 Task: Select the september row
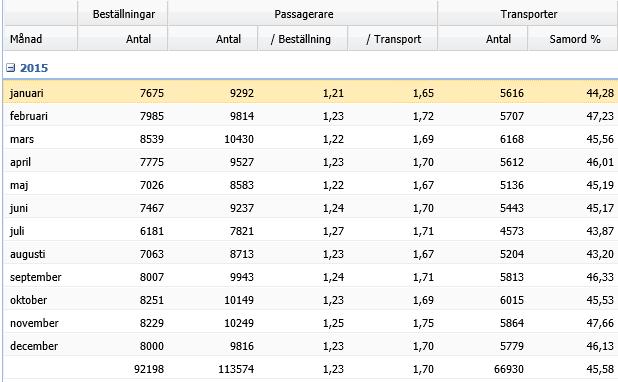click(x=311, y=277)
